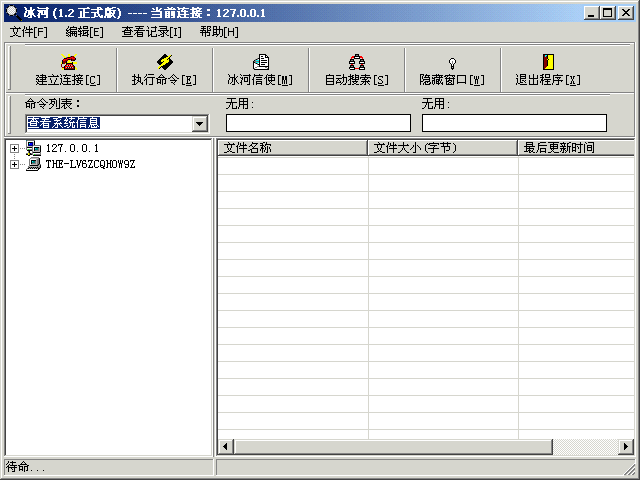Sort by the 文件大小(字节) column header
640x480 pixels.
point(442,148)
